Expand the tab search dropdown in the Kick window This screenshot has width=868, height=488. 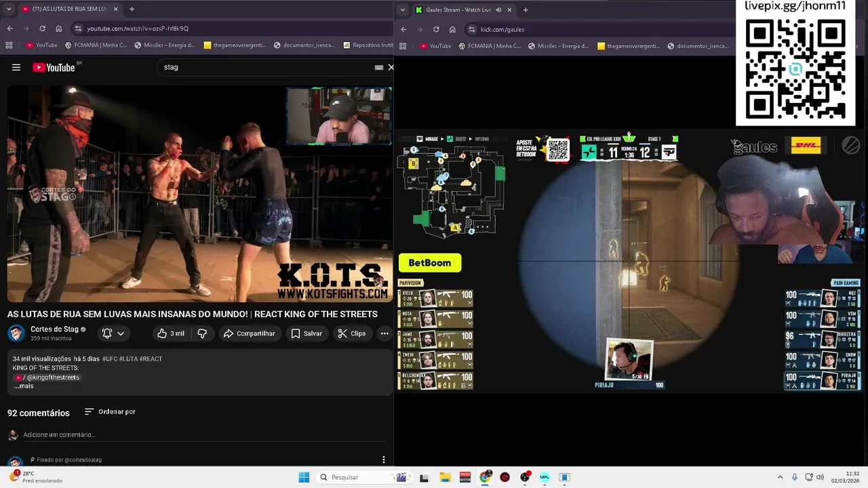[402, 9]
